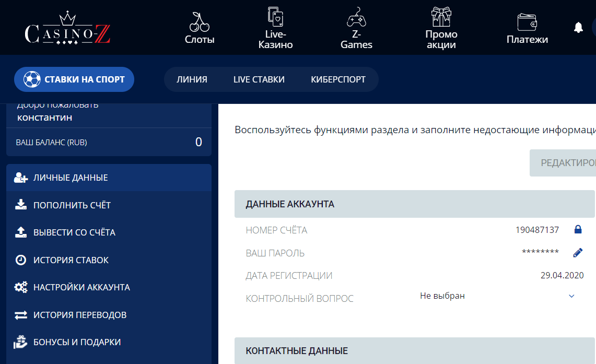Click the pencil icon to edit password
596x364 pixels.
(x=578, y=253)
